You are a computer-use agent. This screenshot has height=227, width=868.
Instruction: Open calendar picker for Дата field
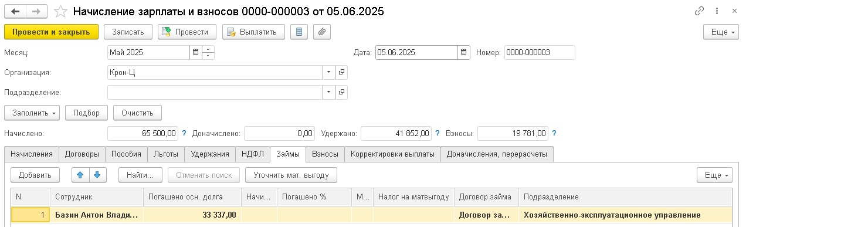click(x=464, y=52)
